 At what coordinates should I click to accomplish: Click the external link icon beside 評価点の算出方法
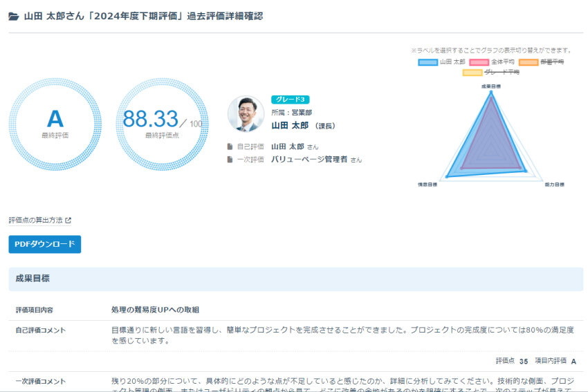[68, 221]
